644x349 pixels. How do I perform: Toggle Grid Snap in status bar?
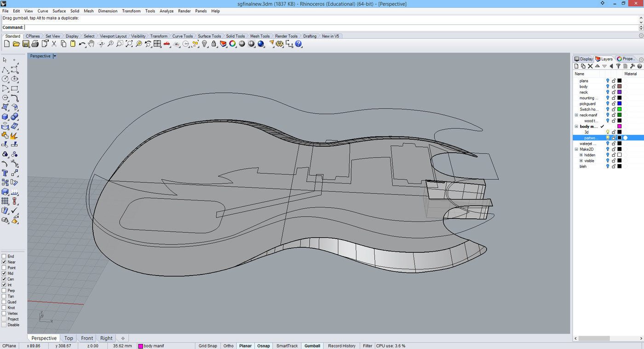click(207, 346)
